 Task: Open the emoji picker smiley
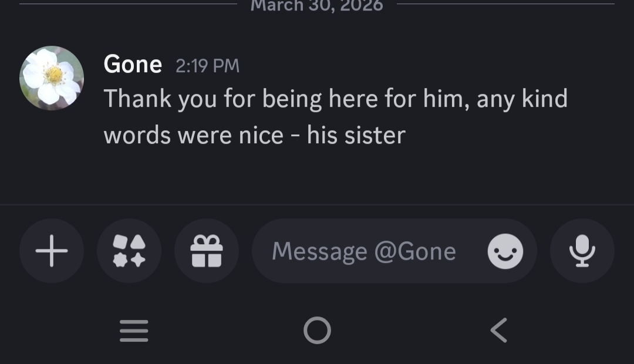[505, 251]
